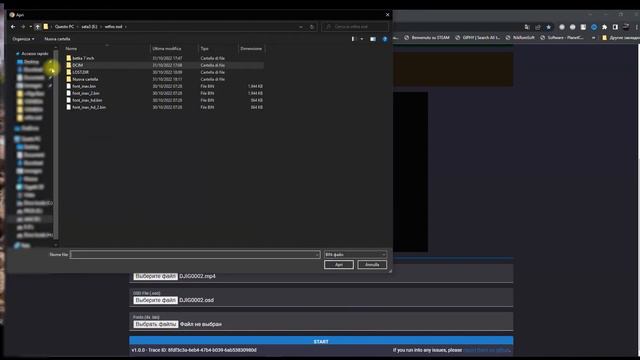Open the BIN file type filter dropdown
Image resolution: width=640 pixels, height=360 pixels.
pos(355,254)
